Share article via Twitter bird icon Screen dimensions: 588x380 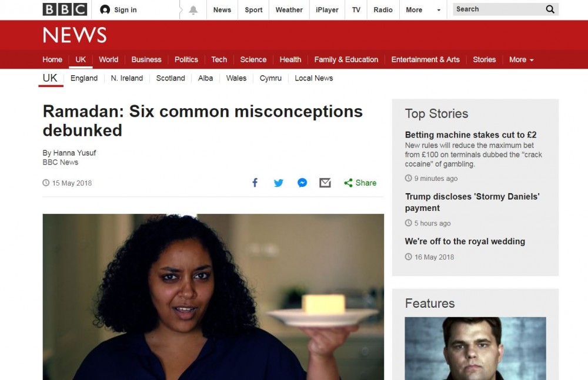(x=278, y=183)
